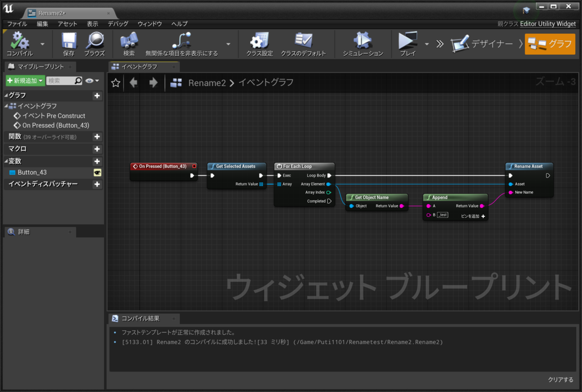Select the 詳細 details tab
Viewport: 582px width, 392px height.
[40, 232]
